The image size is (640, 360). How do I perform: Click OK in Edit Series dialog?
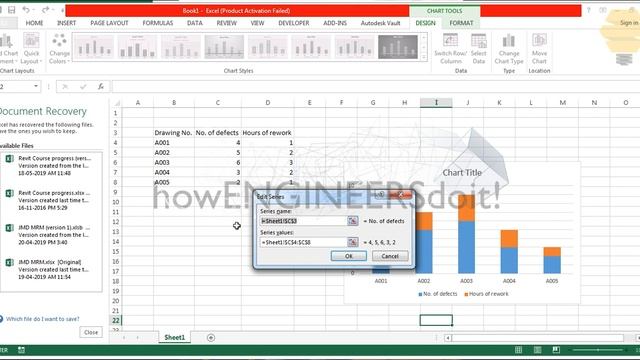(x=349, y=256)
